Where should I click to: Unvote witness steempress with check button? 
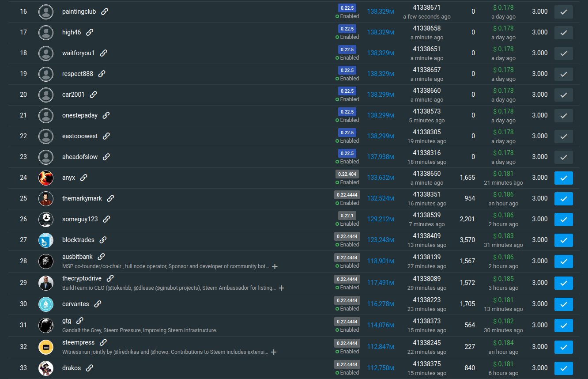(x=563, y=347)
